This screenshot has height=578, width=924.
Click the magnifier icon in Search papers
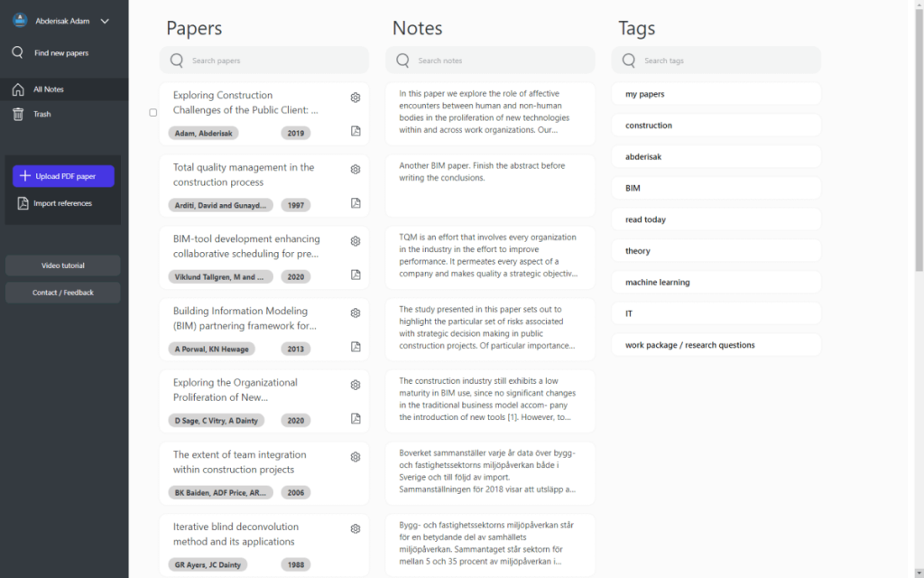(x=177, y=61)
